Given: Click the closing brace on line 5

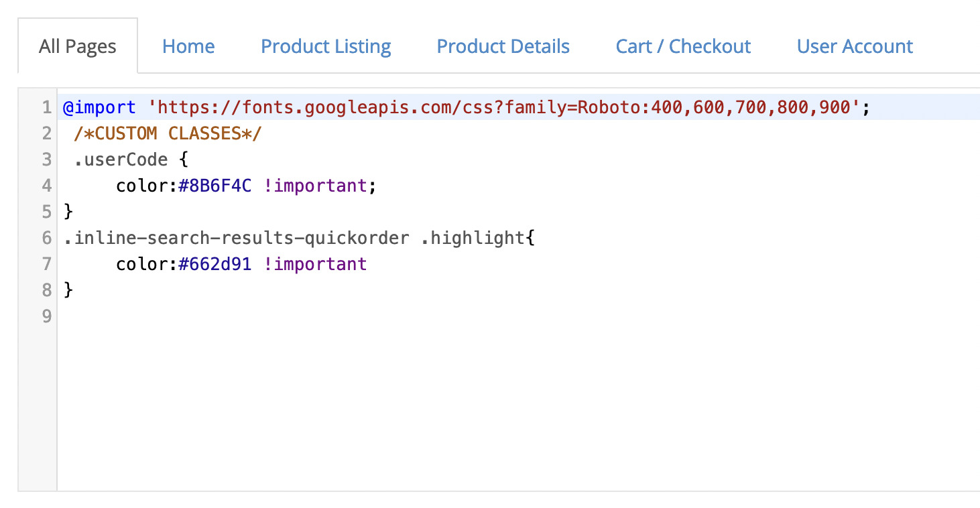Looking at the screenshot, I should 68,212.
